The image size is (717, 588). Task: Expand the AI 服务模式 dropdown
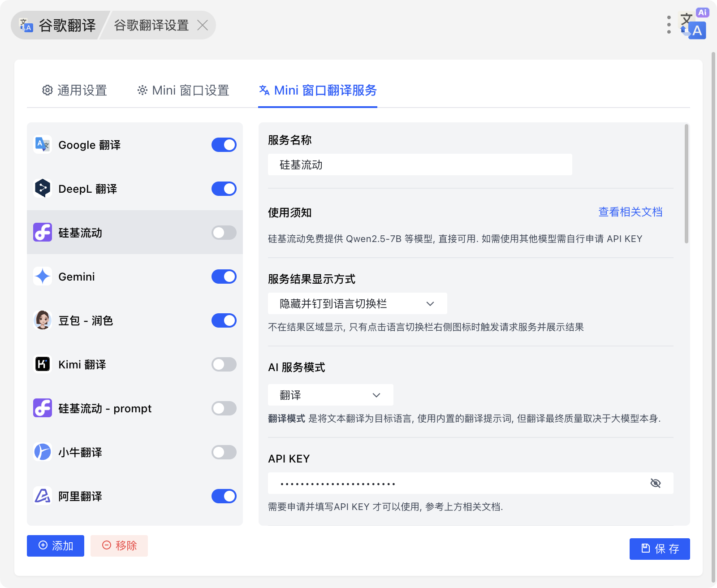tap(330, 395)
